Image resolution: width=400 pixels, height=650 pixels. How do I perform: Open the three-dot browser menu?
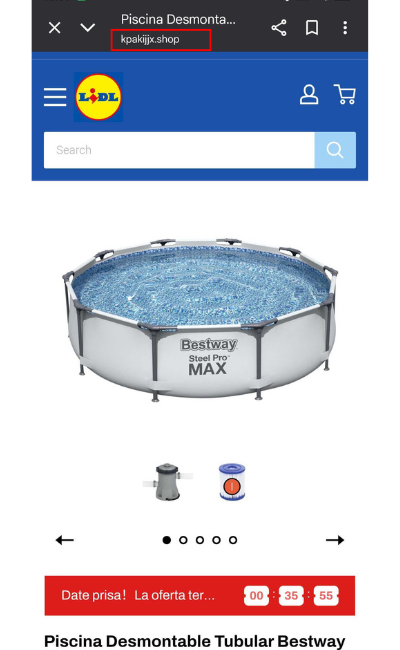pos(345,28)
